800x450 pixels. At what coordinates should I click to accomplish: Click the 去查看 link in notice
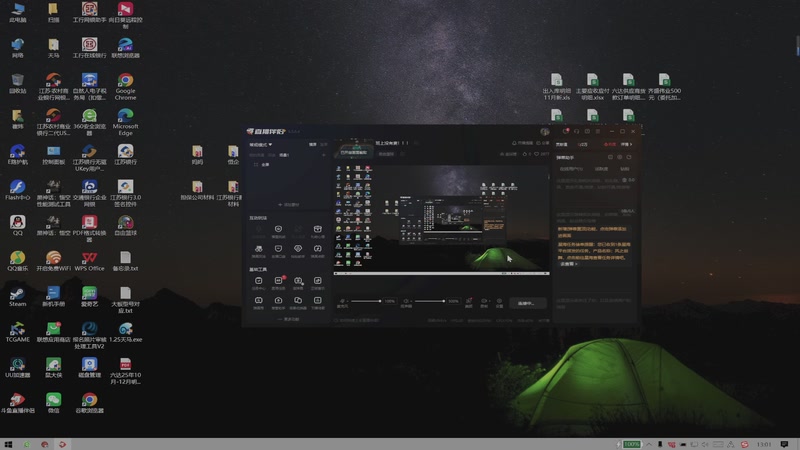pos(568,264)
